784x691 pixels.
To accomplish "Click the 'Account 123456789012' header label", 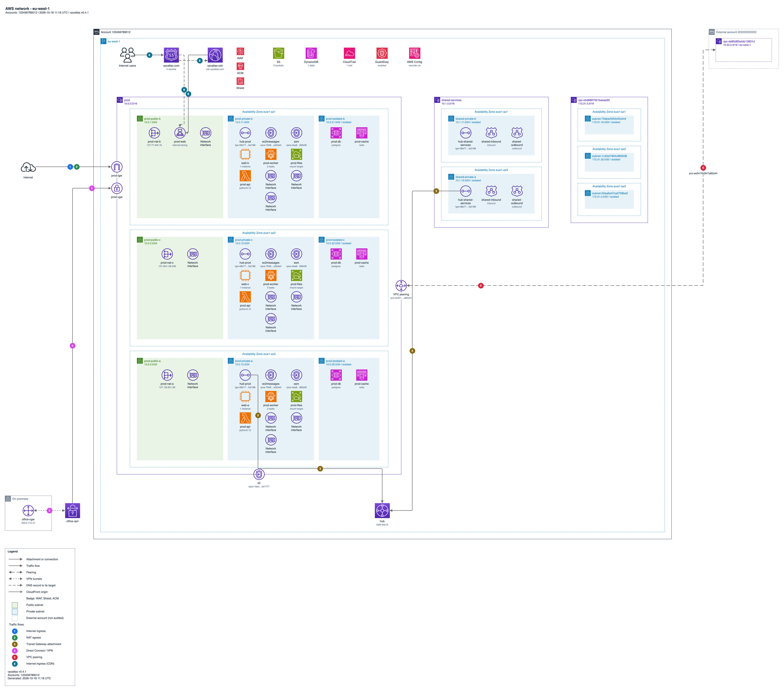I will tap(115, 32).
